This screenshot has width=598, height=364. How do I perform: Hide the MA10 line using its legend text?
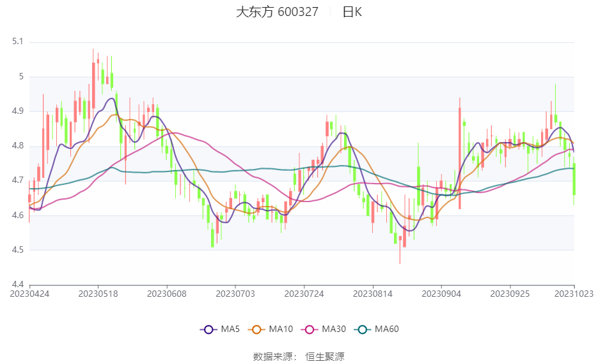click(281, 329)
